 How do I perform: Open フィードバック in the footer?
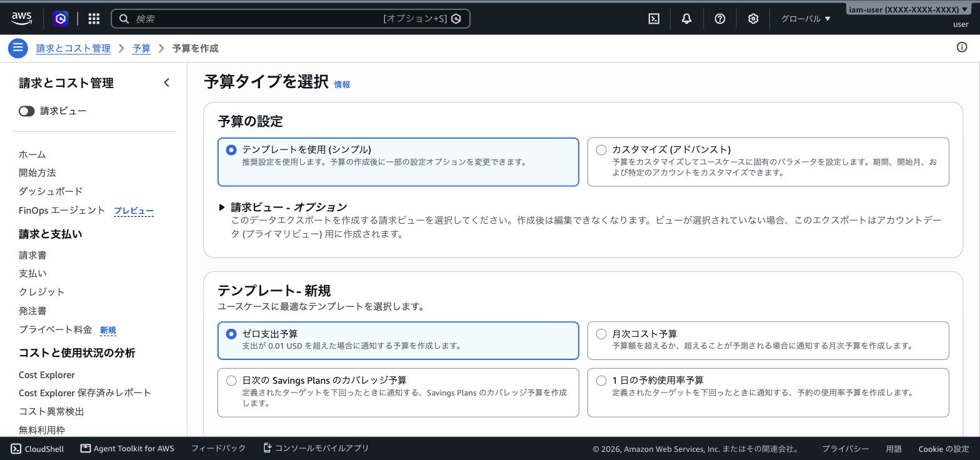[x=218, y=448]
